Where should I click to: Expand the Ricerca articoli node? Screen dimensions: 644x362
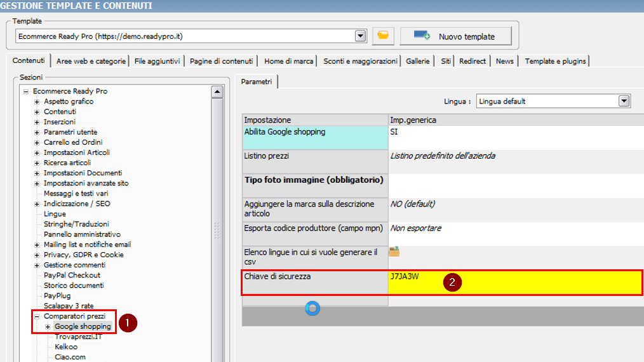pyautogui.click(x=37, y=163)
